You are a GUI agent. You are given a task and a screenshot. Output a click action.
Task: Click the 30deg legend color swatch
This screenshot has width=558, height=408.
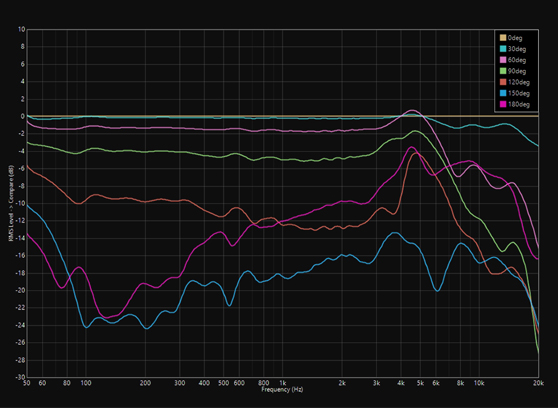click(503, 49)
